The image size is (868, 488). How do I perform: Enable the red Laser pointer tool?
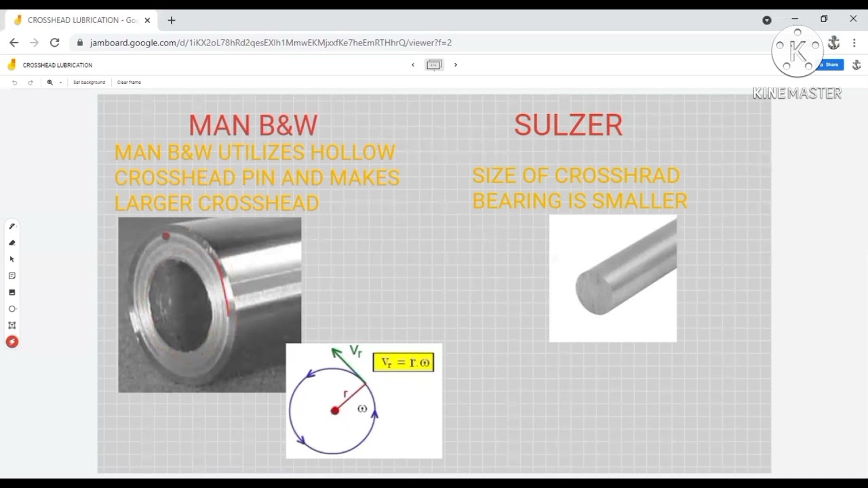12,342
